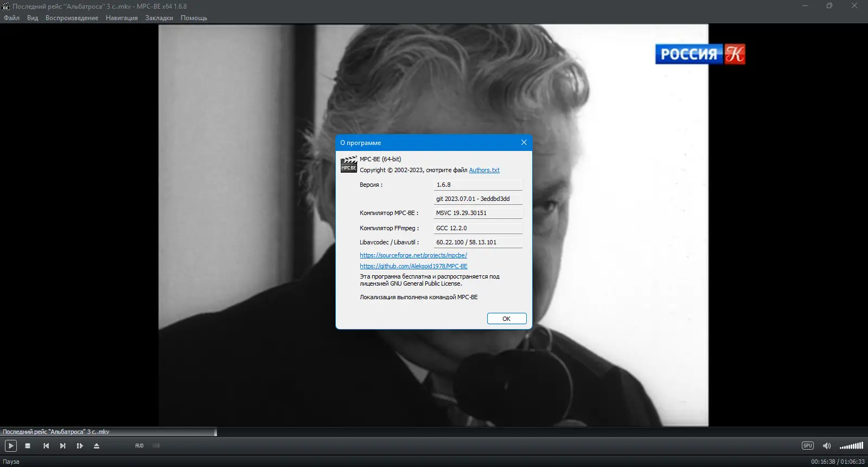This screenshot has width=868, height=467.
Task: Click the Пауза status text
Action: (x=11, y=462)
